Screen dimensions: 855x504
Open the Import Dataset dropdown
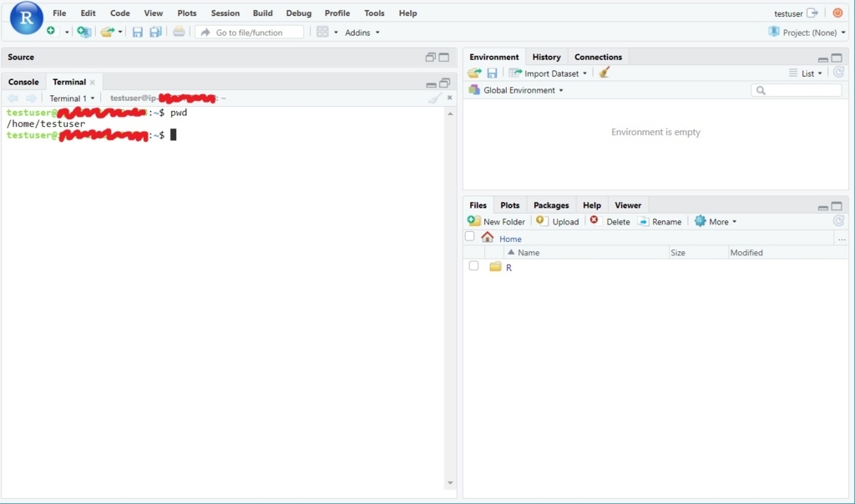548,73
